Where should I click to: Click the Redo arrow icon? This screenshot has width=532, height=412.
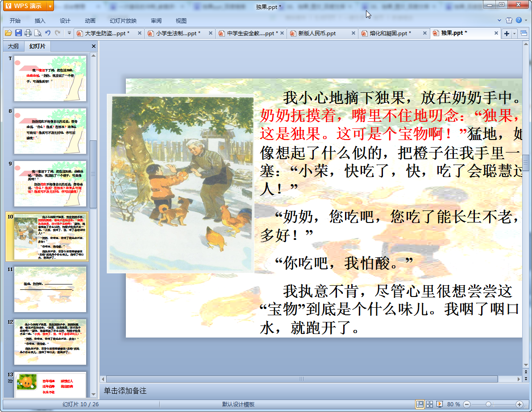(58, 33)
